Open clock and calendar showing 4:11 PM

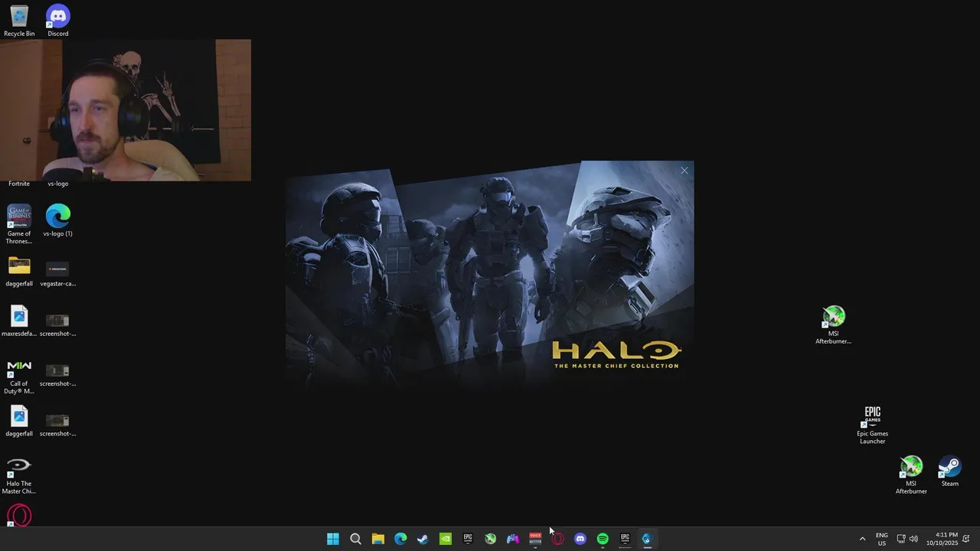942,539
